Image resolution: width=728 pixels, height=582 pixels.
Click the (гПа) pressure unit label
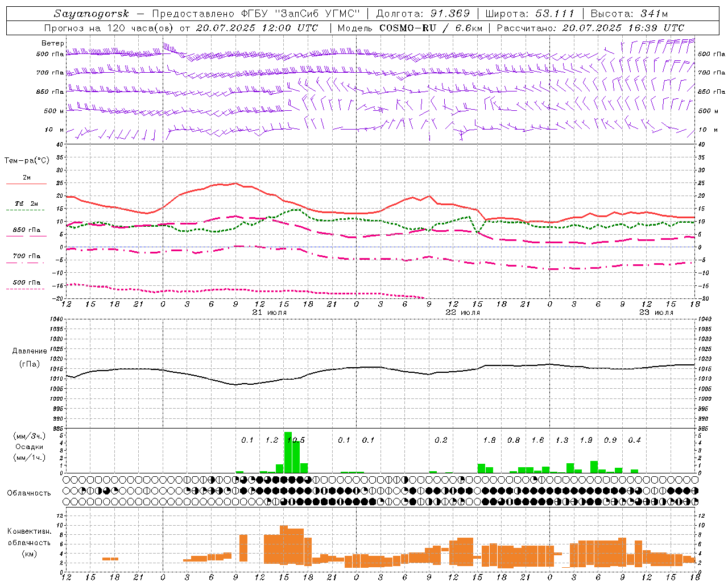tap(28, 364)
